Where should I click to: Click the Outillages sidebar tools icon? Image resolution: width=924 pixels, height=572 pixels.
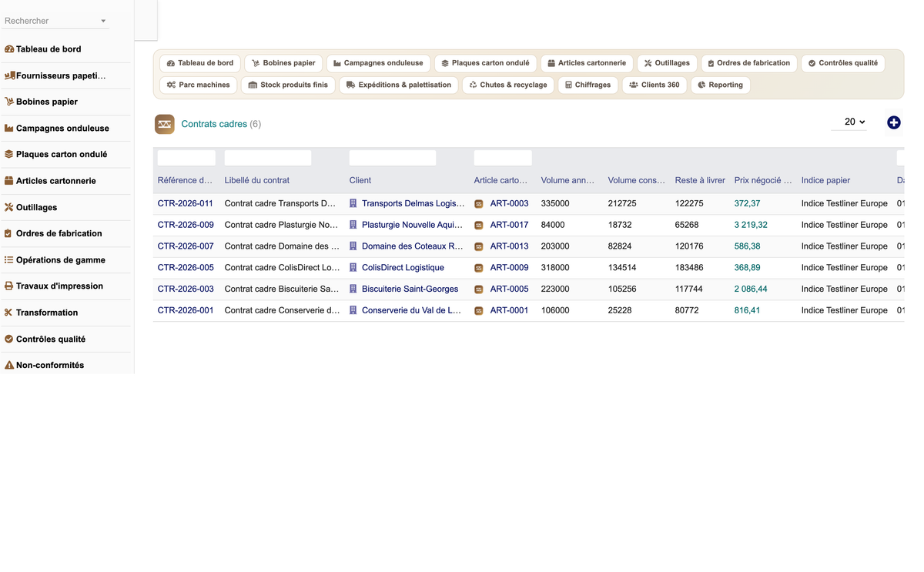9,207
